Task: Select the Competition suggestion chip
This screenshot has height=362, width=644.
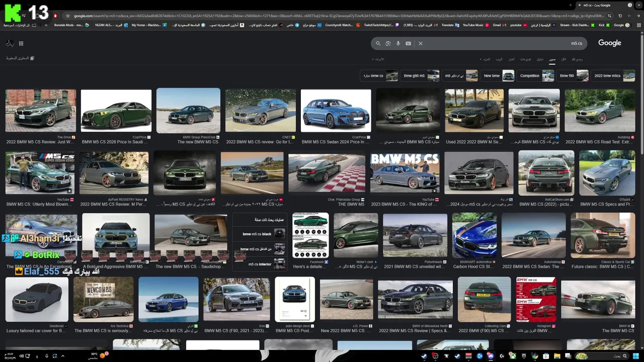Action: point(536,76)
